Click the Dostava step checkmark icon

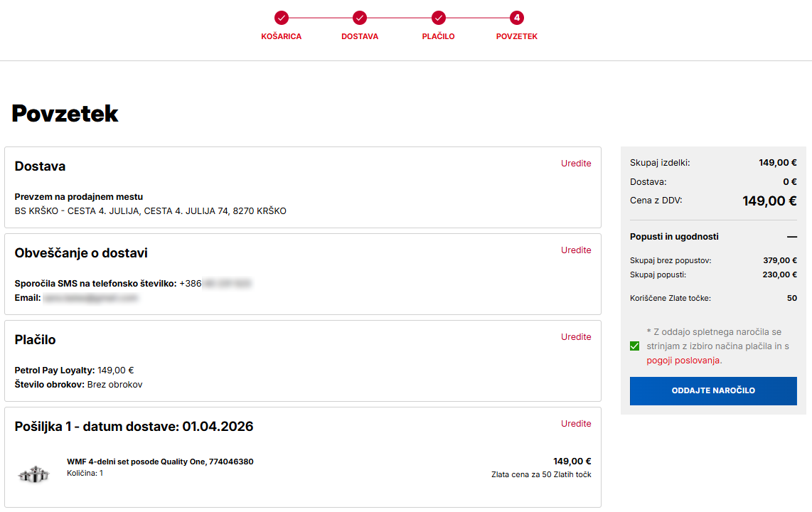point(360,18)
